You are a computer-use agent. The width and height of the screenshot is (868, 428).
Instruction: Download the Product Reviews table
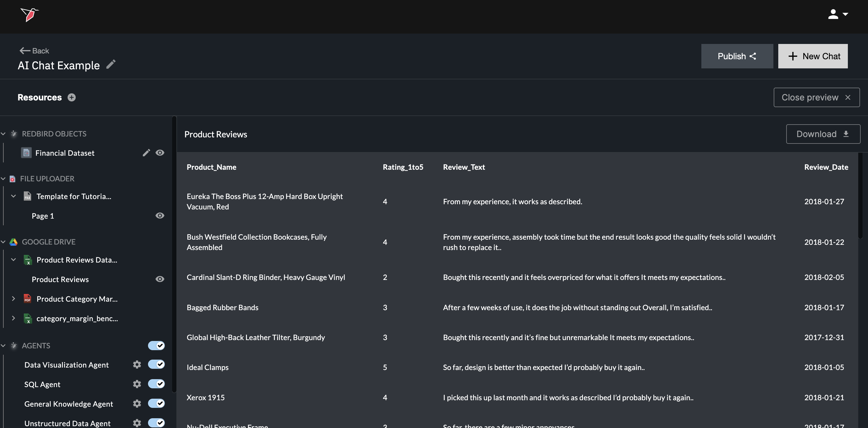[823, 134]
